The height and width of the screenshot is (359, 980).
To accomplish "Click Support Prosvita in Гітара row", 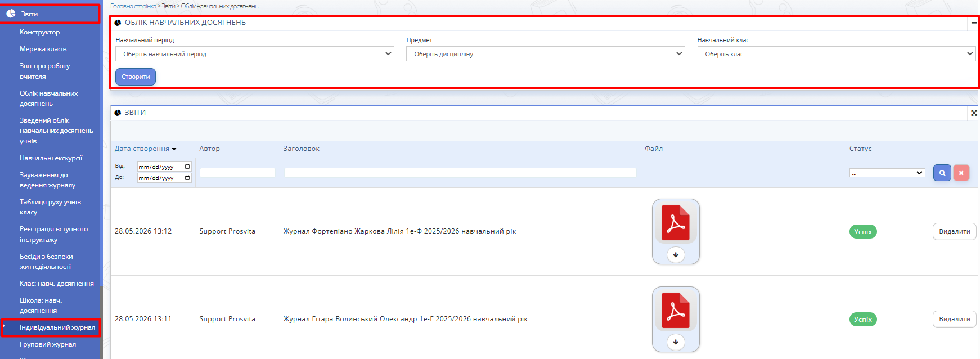I will [227, 319].
